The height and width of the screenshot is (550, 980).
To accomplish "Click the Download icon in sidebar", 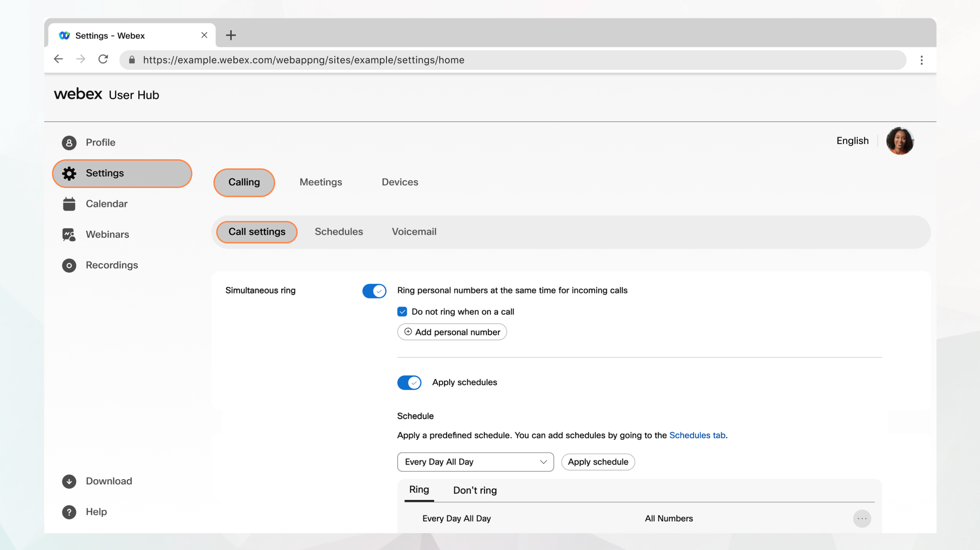I will [x=69, y=480].
